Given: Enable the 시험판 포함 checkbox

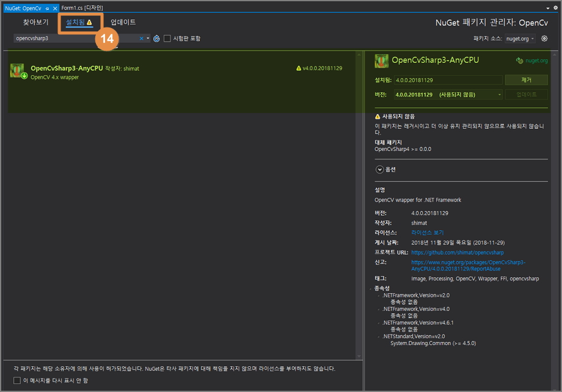Looking at the screenshot, I should [x=167, y=38].
